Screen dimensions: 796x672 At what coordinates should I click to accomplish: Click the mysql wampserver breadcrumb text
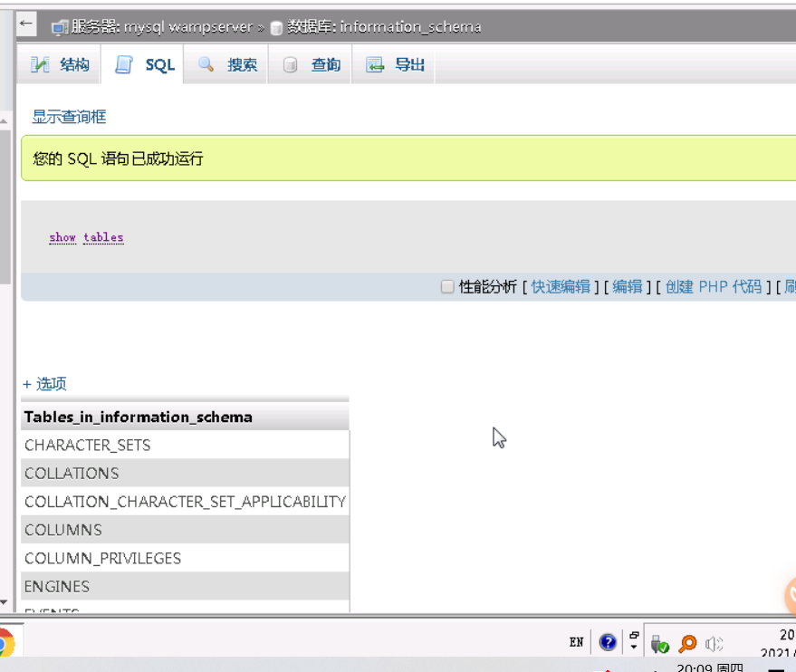pos(187,27)
